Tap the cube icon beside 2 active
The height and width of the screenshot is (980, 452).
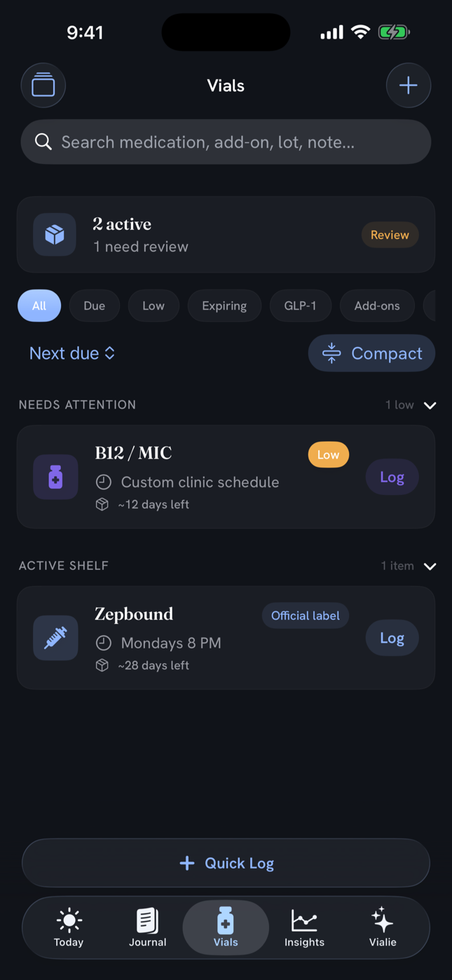(x=55, y=235)
